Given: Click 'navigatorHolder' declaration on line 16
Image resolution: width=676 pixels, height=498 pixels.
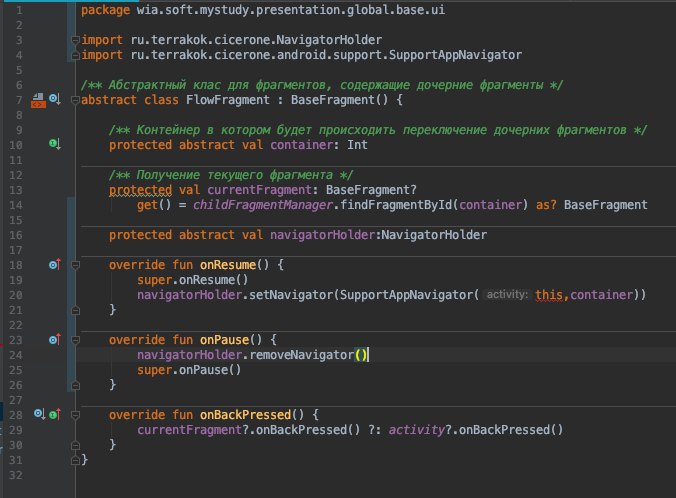Looking at the screenshot, I should click(322, 235).
